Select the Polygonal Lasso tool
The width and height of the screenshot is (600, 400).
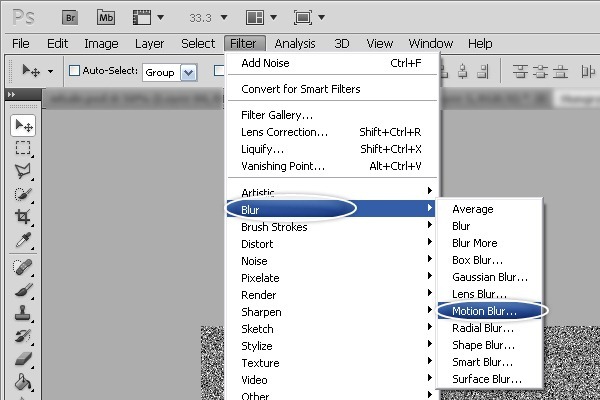tap(23, 171)
